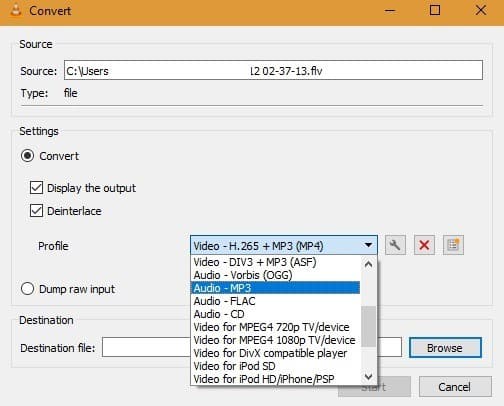504x406 pixels.
Task: Select Video for DivX compatible player
Action: point(275,353)
